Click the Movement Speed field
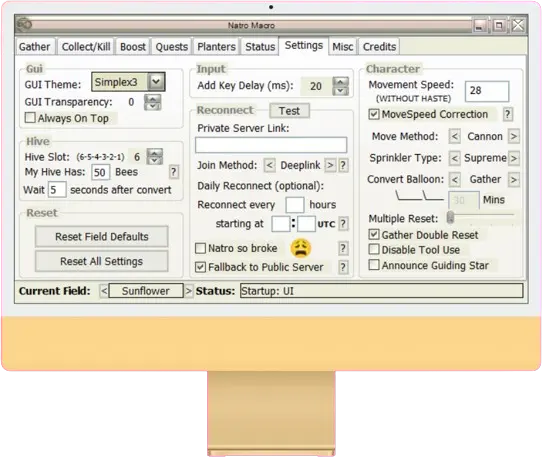 tap(487, 91)
